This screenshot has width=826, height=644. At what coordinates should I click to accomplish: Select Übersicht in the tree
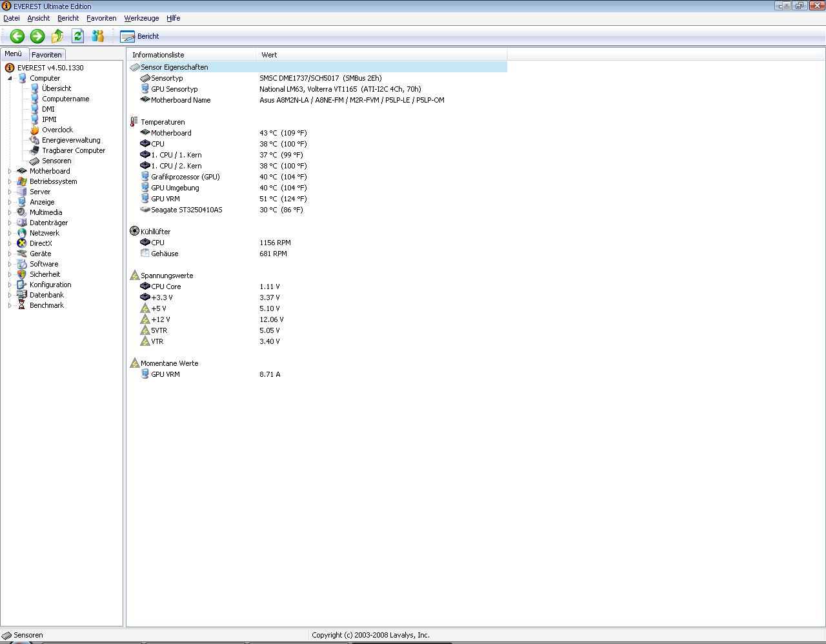coord(57,88)
